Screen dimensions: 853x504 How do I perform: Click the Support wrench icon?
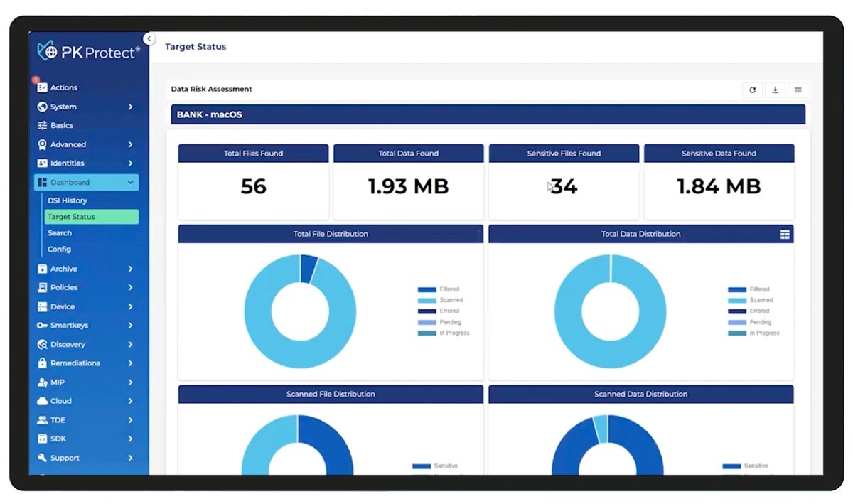point(42,458)
